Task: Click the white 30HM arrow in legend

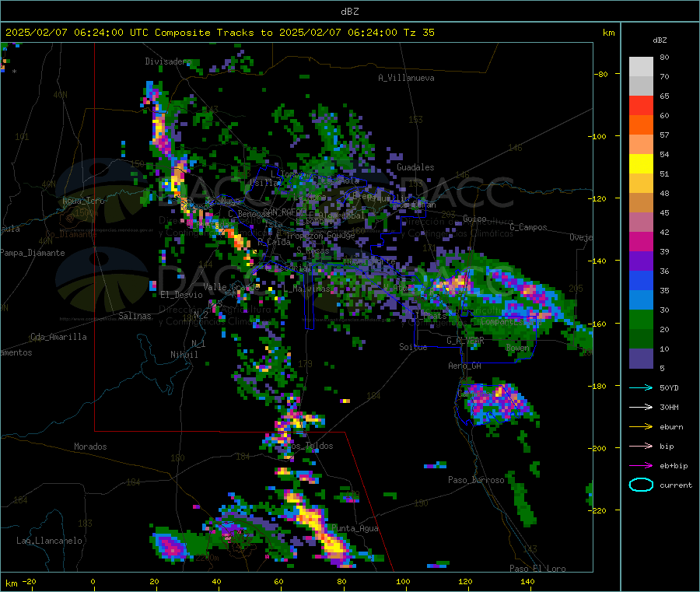Action: pos(641,407)
